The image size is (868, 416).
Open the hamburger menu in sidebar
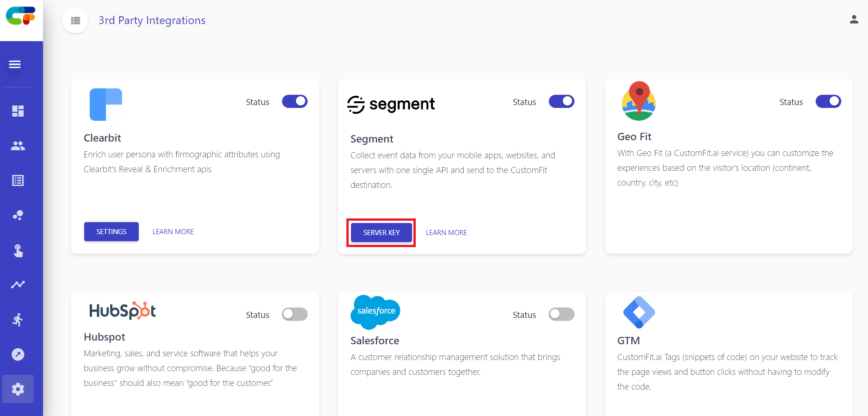point(15,64)
